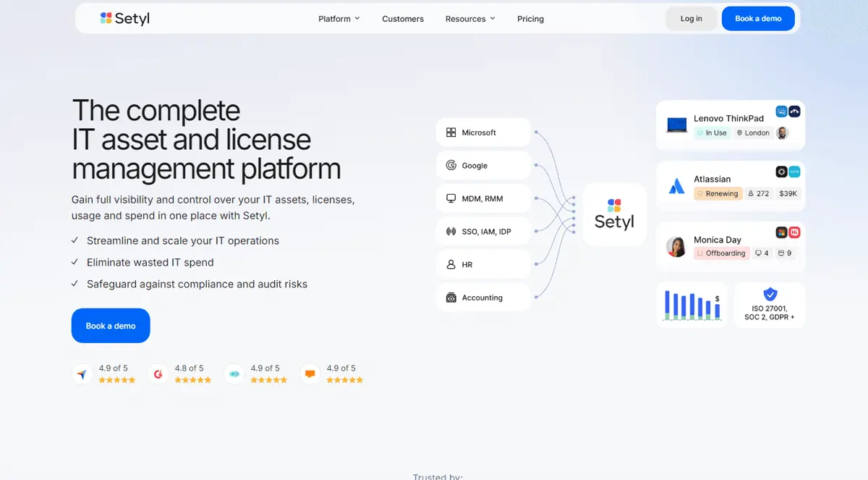This screenshot has width=868, height=480.
Task: Click the In Use status tag
Action: coord(712,133)
